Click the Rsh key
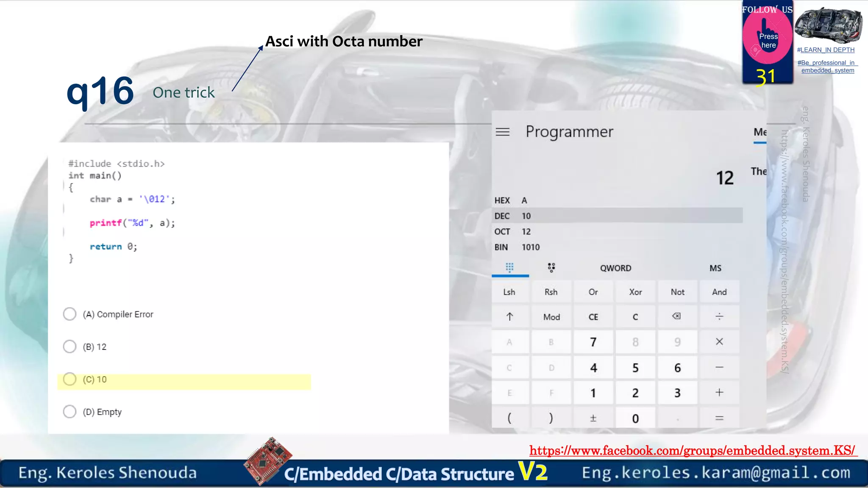This screenshot has width=868, height=488. pos(551,292)
